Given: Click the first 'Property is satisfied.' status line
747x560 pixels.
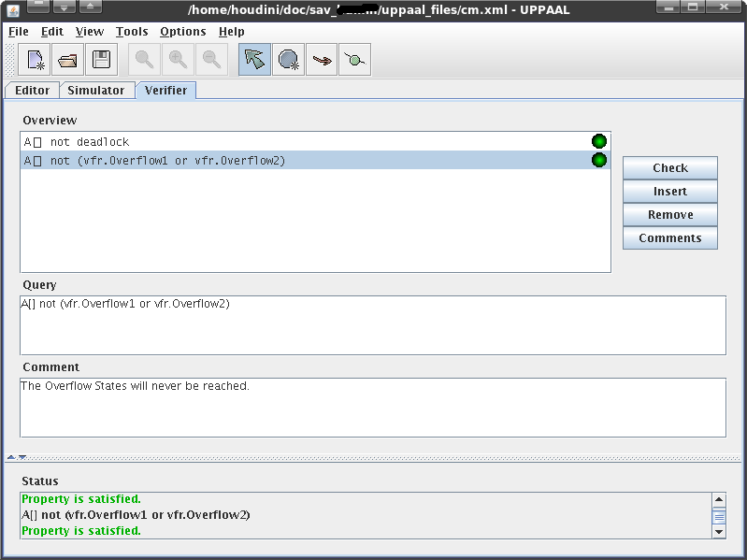Looking at the screenshot, I should [81, 498].
